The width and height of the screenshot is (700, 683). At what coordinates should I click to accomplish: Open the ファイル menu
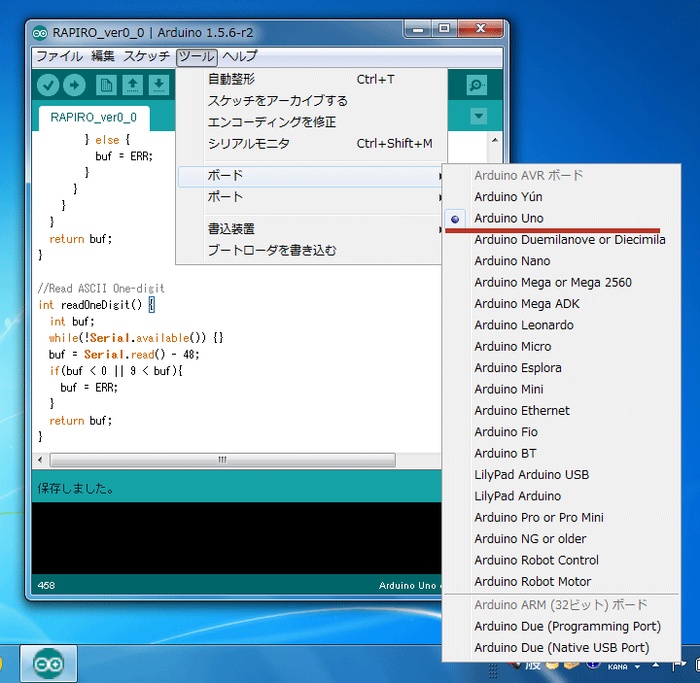click(x=59, y=56)
